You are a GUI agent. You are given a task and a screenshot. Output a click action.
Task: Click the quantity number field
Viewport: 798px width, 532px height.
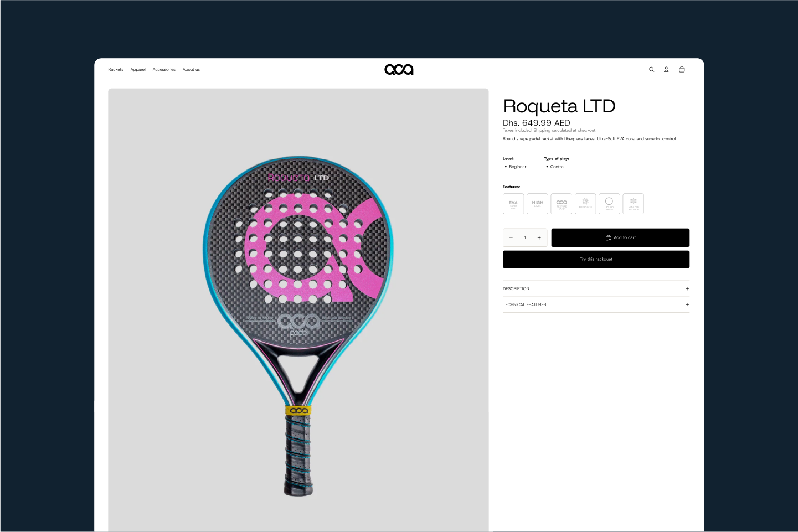[525, 237]
